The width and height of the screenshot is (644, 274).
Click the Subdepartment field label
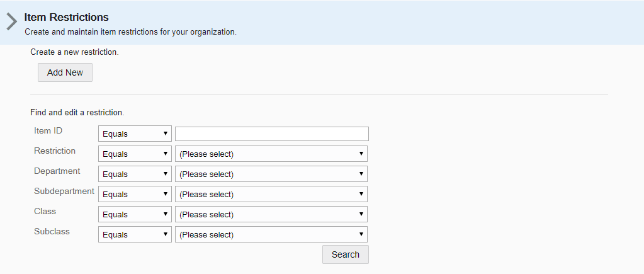point(64,191)
